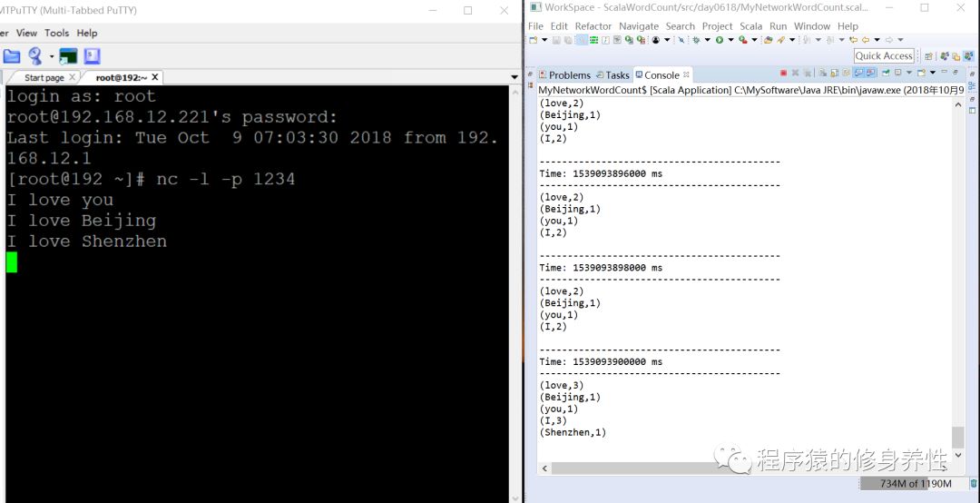
Task: Click the New wizard icon in Eclipse toolbar
Action: 534,39
